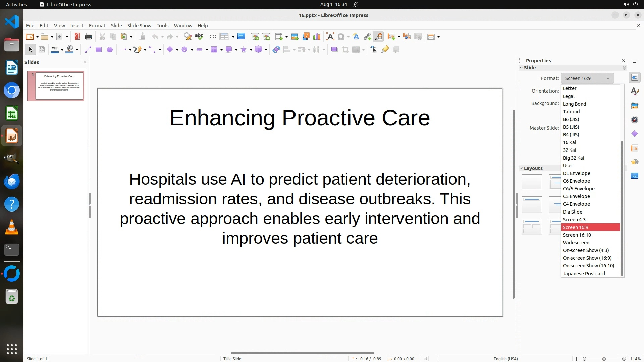
Task: Insert a chart using toolbar icon
Action: tap(316, 37)
